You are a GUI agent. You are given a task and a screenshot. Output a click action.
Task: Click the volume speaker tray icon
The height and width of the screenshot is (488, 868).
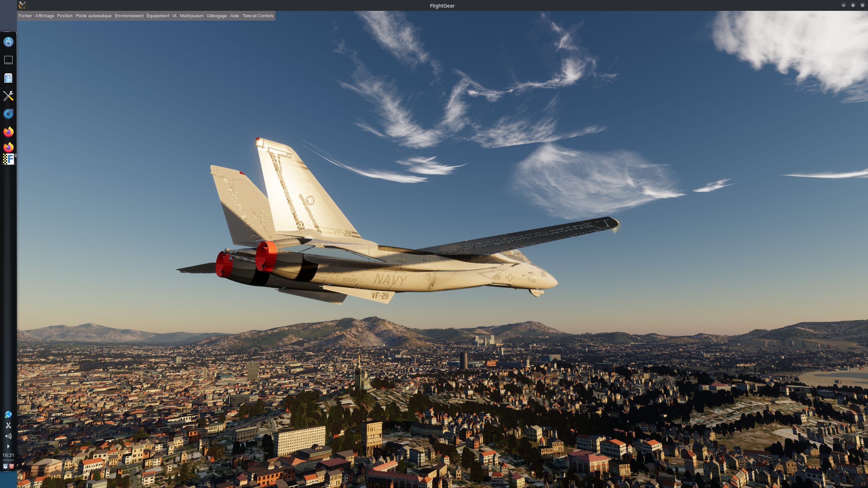pos(8,436)
